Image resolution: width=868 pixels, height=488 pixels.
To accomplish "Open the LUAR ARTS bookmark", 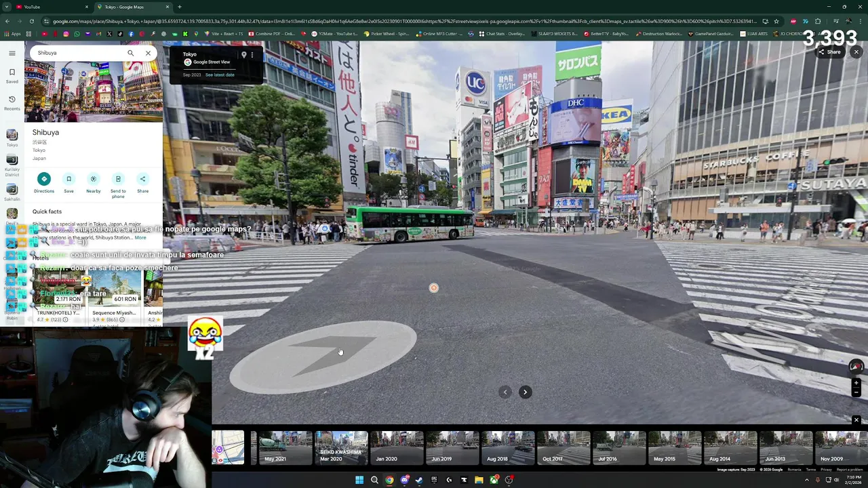I will [754, 33].
